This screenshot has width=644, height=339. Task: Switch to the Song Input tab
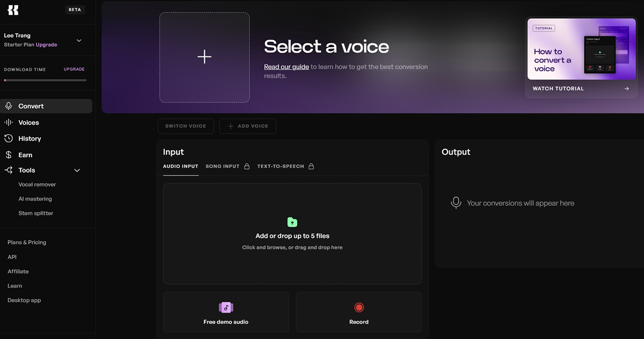[223, 167]
